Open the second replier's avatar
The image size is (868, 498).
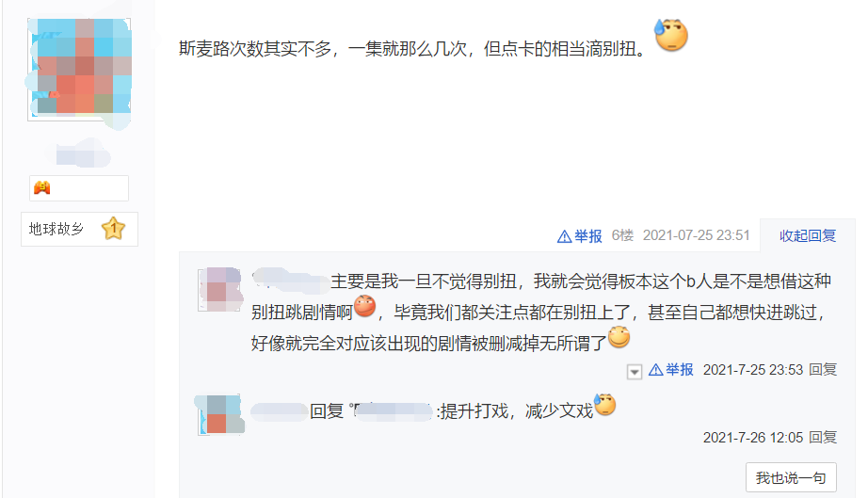[219, 414]
